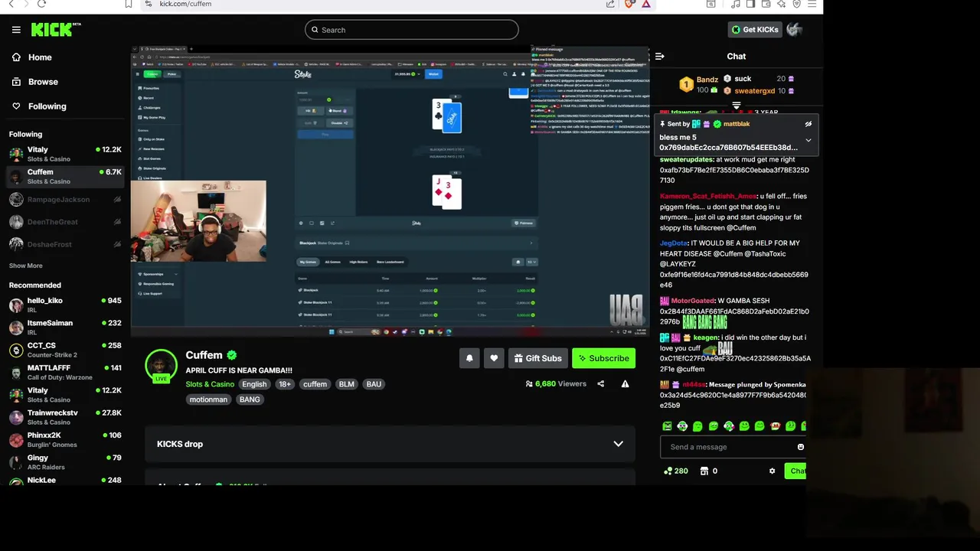Open the chat shop store icon
The height and width of the screenshot is (551, 980).
(704, 471)
